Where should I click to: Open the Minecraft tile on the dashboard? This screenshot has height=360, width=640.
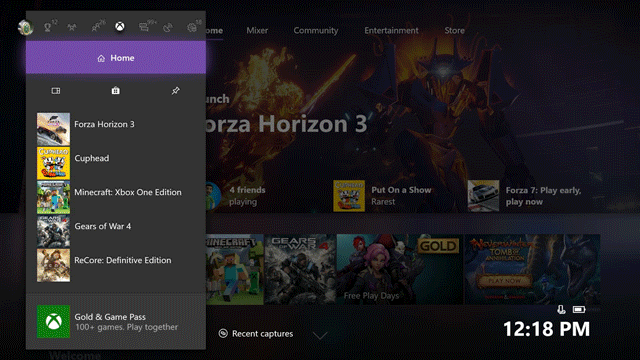tap(235, 269)
